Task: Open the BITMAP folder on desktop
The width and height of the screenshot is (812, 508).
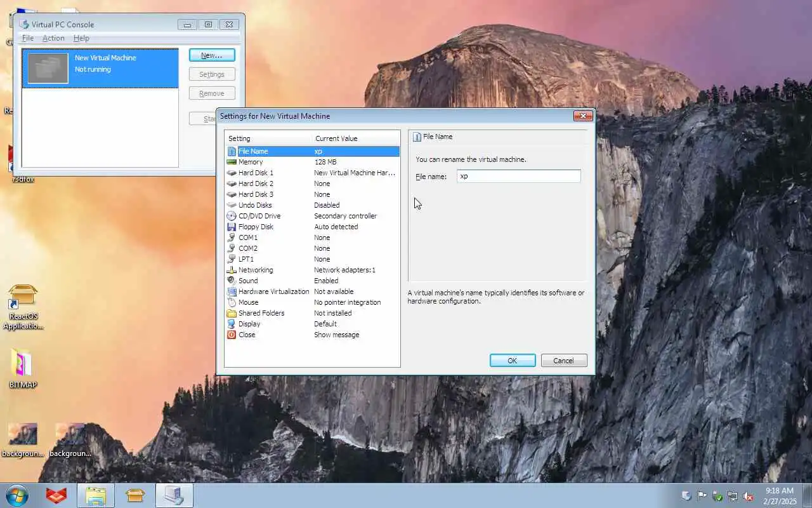Action: point(23,368)
